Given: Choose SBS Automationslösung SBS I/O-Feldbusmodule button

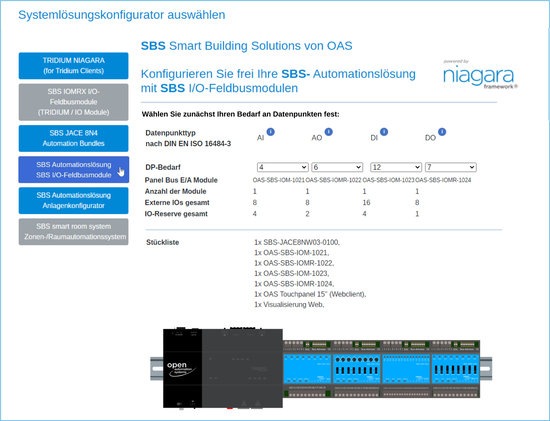Looking at the screenshot, I should coord(74,169).
